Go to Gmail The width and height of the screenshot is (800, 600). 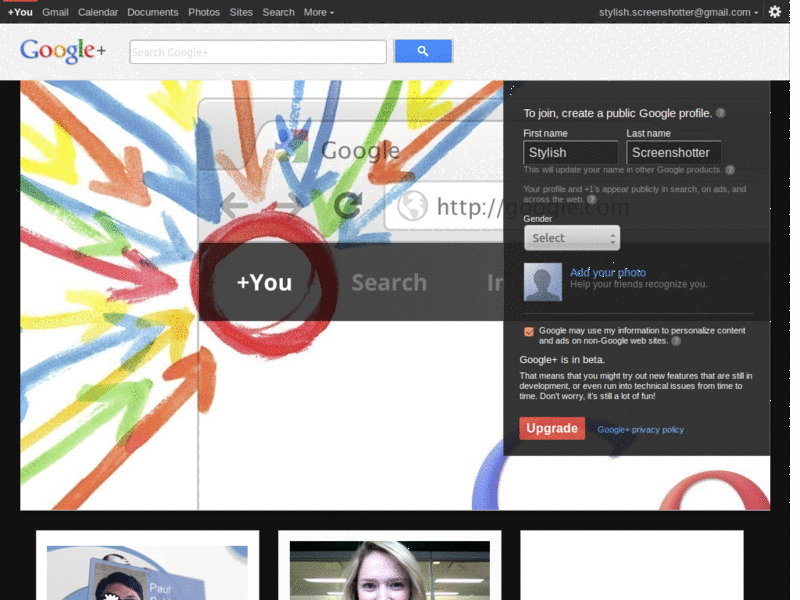tap(55, 12)
